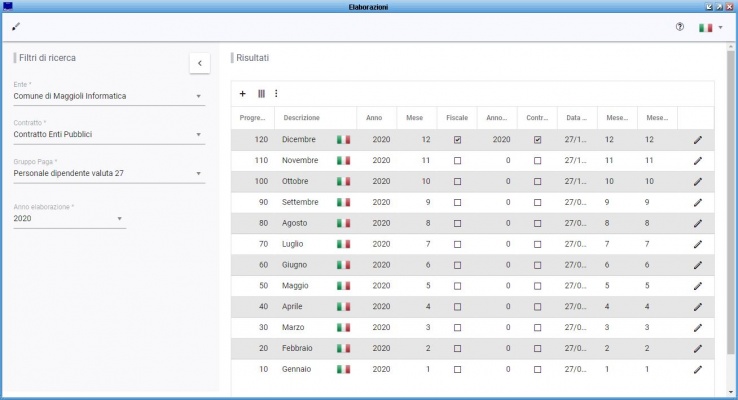
Task: Click the pencil icon for Giugno row
Action: click(x=698, y=265)
